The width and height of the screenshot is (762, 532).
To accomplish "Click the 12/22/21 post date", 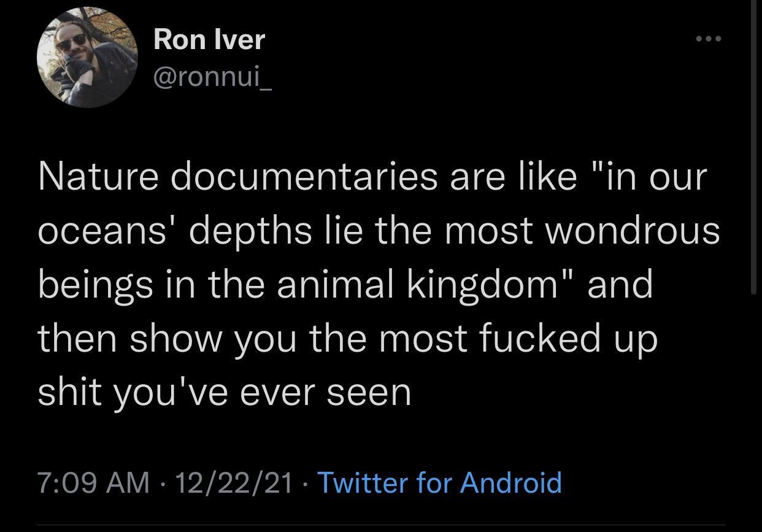I will coord(233,482).
